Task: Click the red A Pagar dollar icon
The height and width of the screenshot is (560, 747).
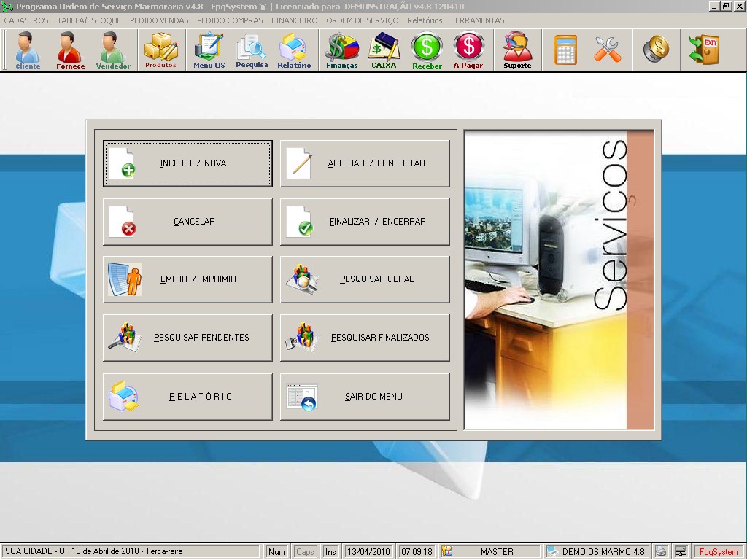Action: [x=468, y=50]
